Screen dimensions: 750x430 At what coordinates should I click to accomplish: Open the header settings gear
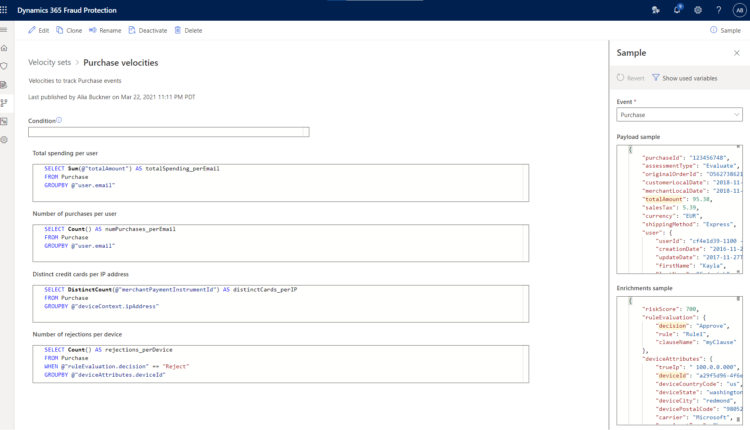[x=697, y=9]
